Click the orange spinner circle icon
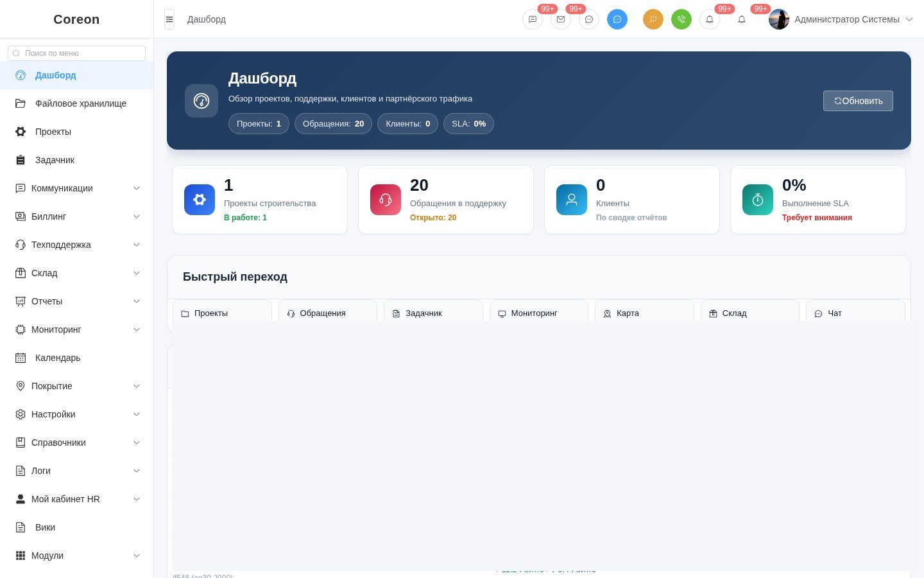The height and width of the screenshot is (578, 924). [653, 19]
